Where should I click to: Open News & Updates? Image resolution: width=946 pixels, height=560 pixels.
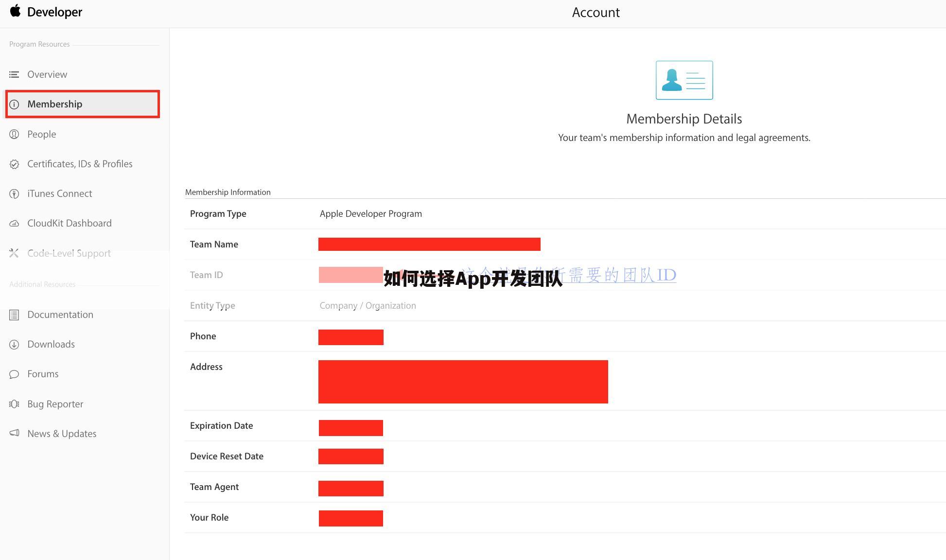coord(62,434)
